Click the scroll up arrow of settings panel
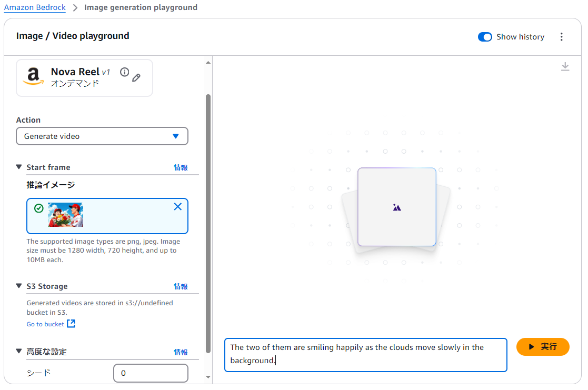Image resolution: width=588 pixels, height=390 pixels. (208, 63)
